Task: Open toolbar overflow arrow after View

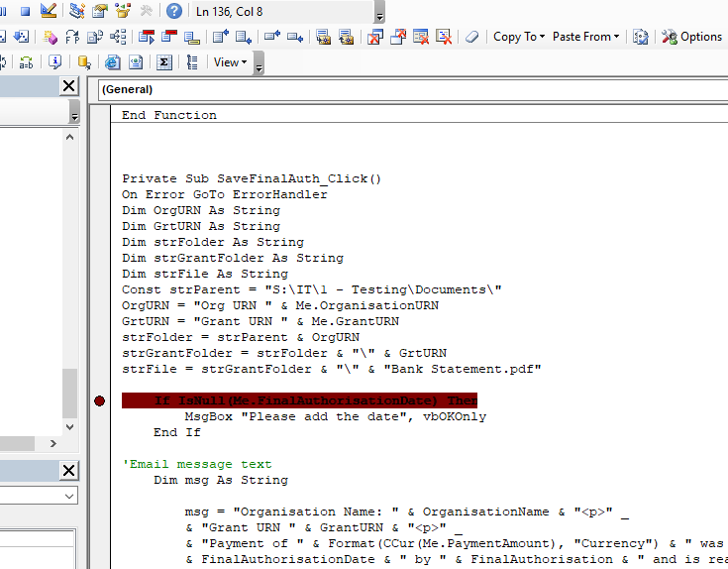Action: coord(260,63)
